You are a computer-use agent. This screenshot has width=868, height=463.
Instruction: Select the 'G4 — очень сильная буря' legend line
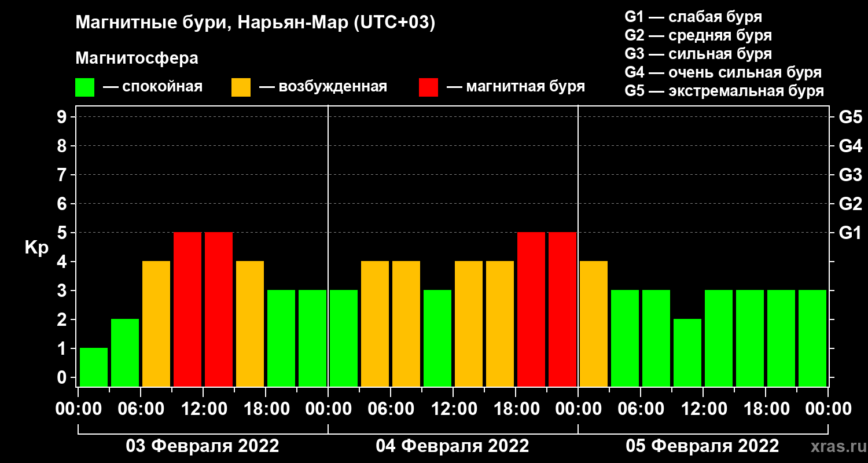(x=723, y=72)
